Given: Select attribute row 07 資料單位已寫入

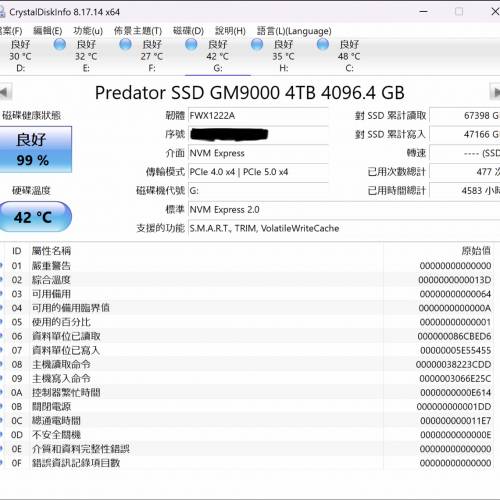Looking at the screenshot, I should click(x=247, y=350).
